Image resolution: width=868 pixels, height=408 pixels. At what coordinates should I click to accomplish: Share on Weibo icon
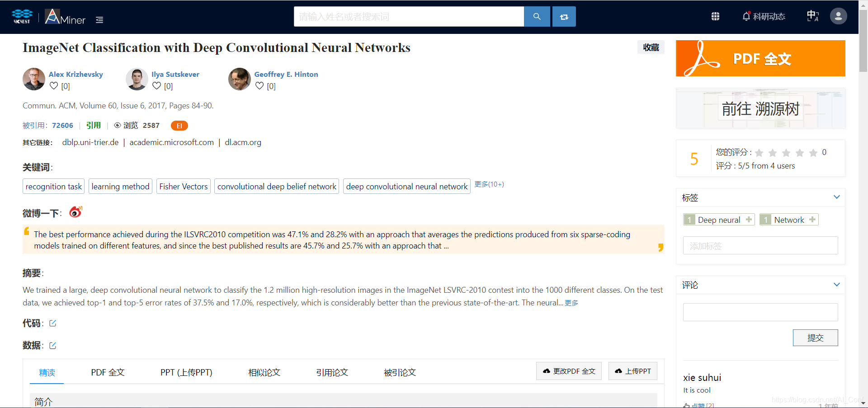(x=76, y=211)
